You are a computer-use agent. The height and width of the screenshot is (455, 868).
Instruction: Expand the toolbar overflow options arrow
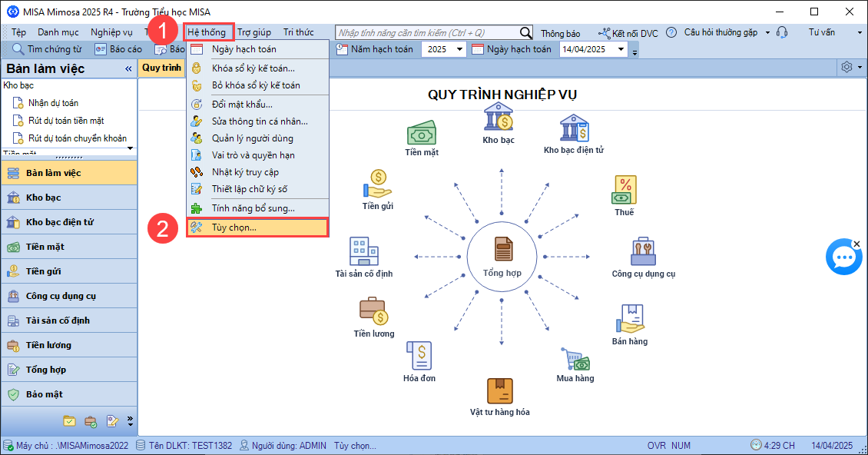click(635, 52)
